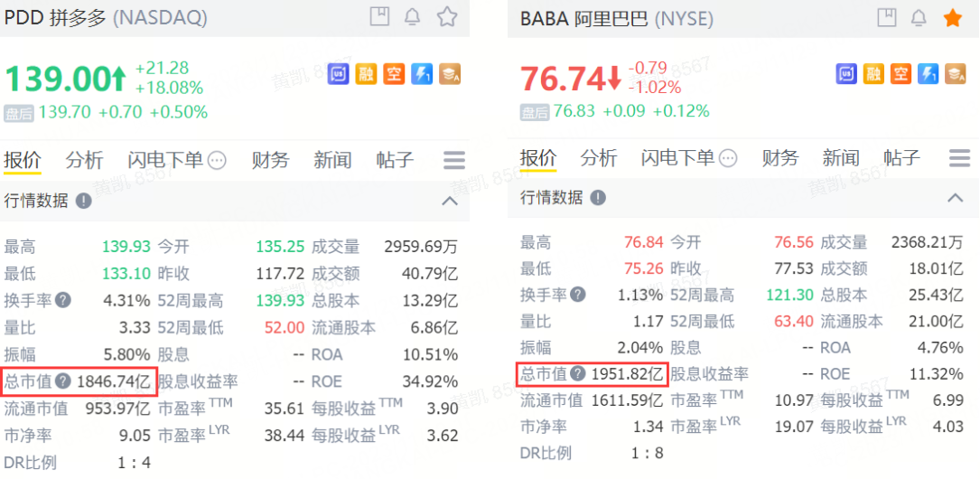Click the brown layered badge for PDD

[450, 74]
